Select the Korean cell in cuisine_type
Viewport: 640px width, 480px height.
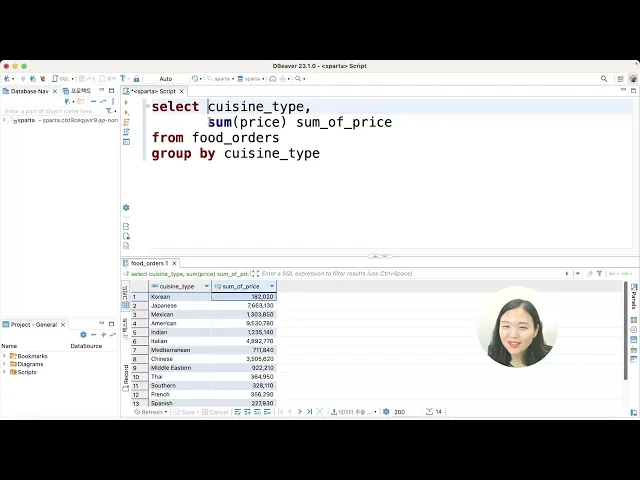tap(180, 297)
